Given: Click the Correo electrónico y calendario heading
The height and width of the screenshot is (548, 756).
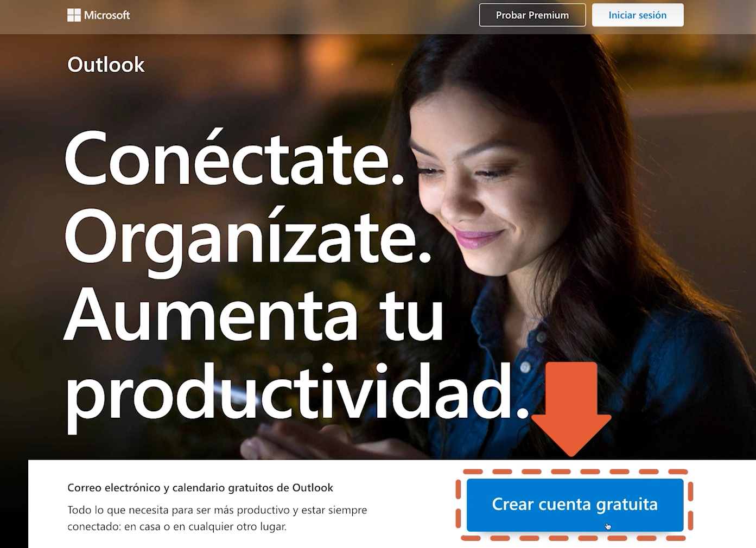Looking at the screenshot, I should 200,487.
